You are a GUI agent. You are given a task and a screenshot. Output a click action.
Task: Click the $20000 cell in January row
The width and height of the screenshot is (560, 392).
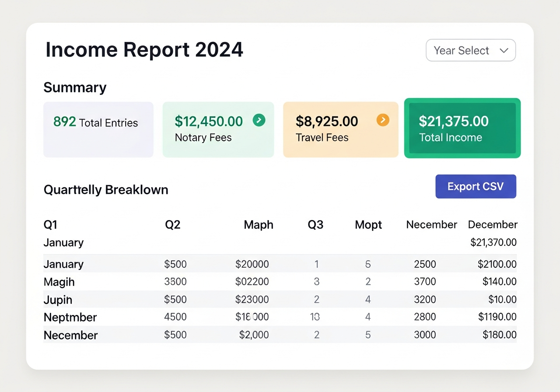[252, 264]
